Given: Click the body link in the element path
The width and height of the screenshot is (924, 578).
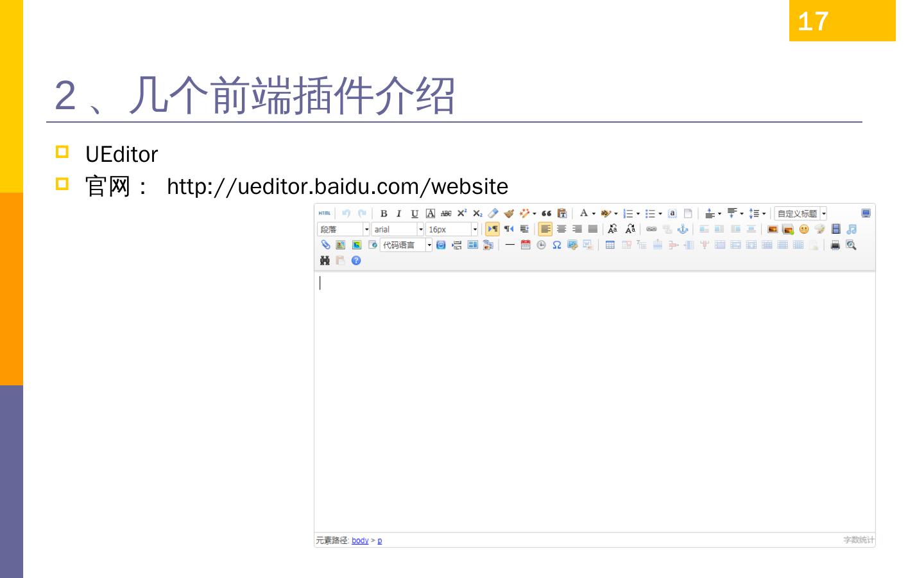Looking at the screenshot, I should click(360, 541).
